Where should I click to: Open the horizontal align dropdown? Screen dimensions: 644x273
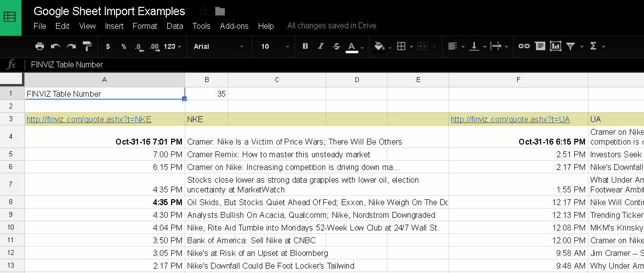click(456, 46)
